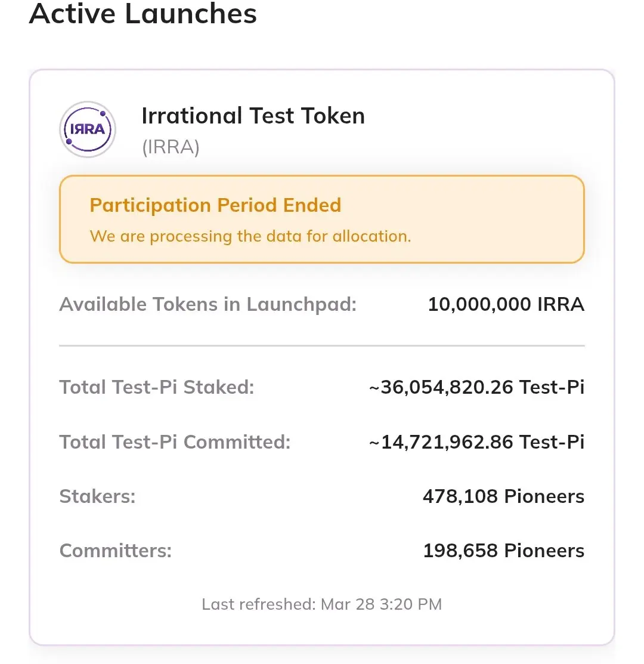This screenshot has height=664, width=644.
Task: Open the Irrational Test Token title
Action: pyautogui.click(x=253, y=116)
